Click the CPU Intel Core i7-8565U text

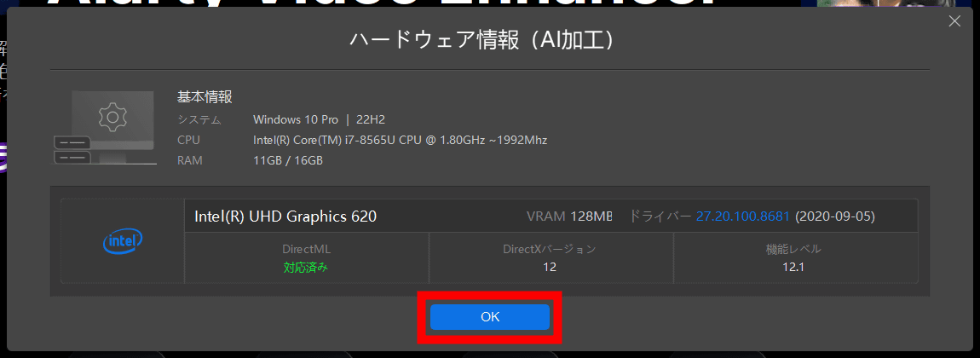[400, 140]
